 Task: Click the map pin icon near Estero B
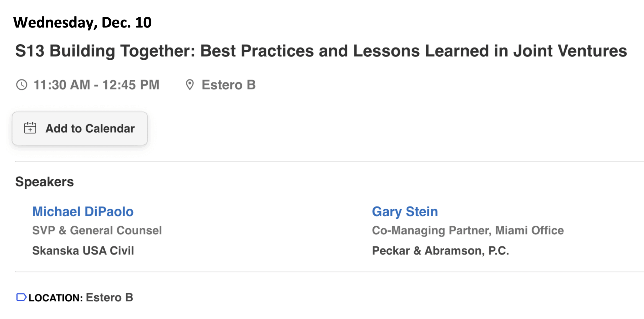(190, 85)
